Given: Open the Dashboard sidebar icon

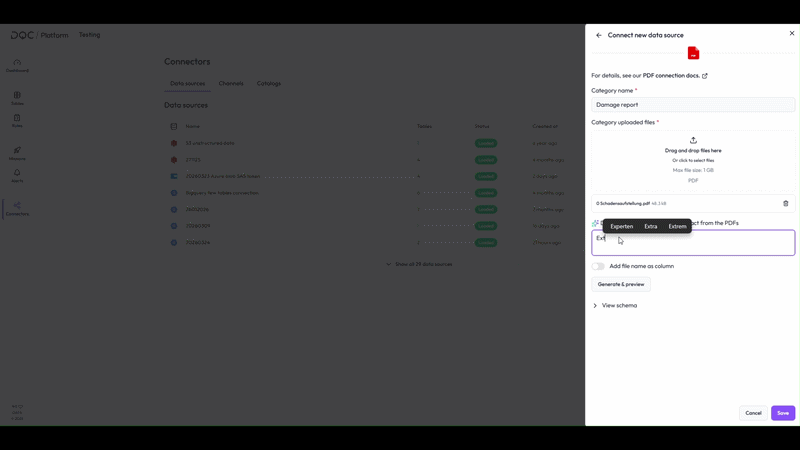Looking at the screenshot, I should (x=17, y=65).
